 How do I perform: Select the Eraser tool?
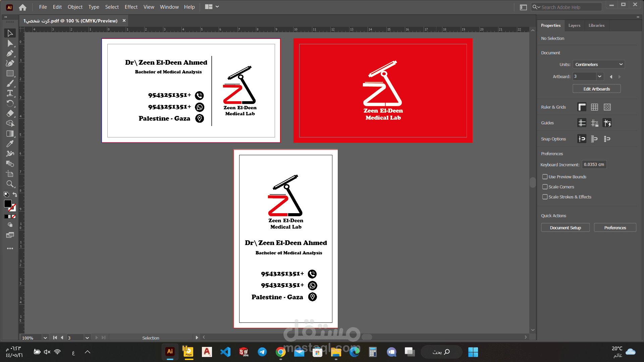[10, 113]
